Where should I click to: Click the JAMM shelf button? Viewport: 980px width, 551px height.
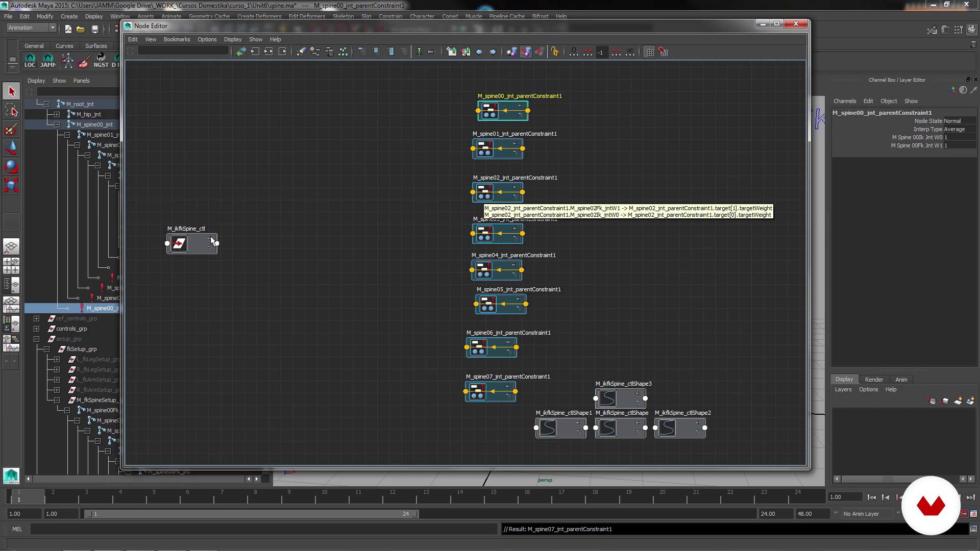click(x=48, y=60)
